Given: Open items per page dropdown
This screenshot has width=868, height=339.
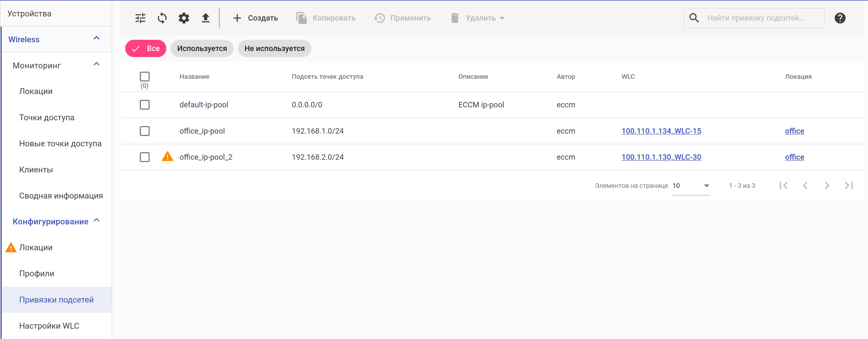Looking at the screenshot, I should pyautogui.click(x=691, y=185).
